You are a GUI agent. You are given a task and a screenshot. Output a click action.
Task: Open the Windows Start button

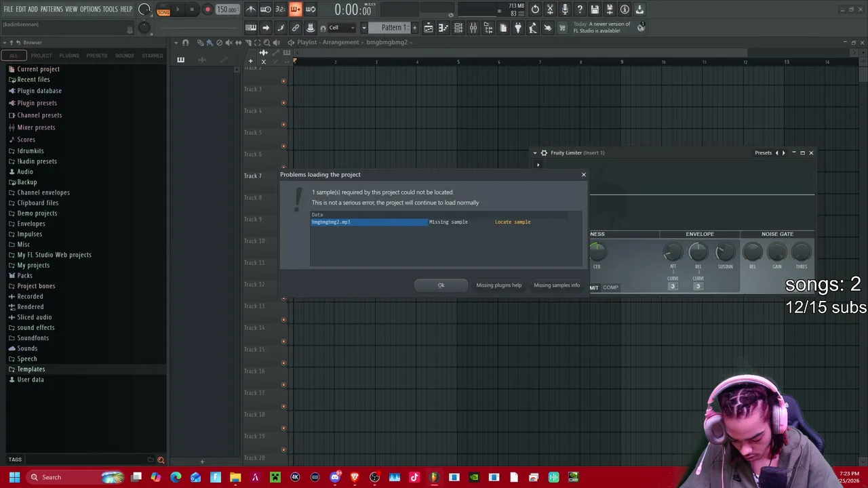pos(14,477)
